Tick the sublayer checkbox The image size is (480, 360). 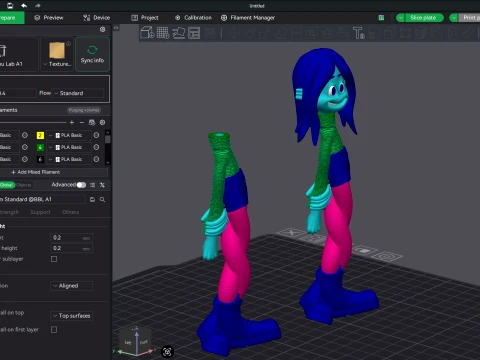[54, 259]
